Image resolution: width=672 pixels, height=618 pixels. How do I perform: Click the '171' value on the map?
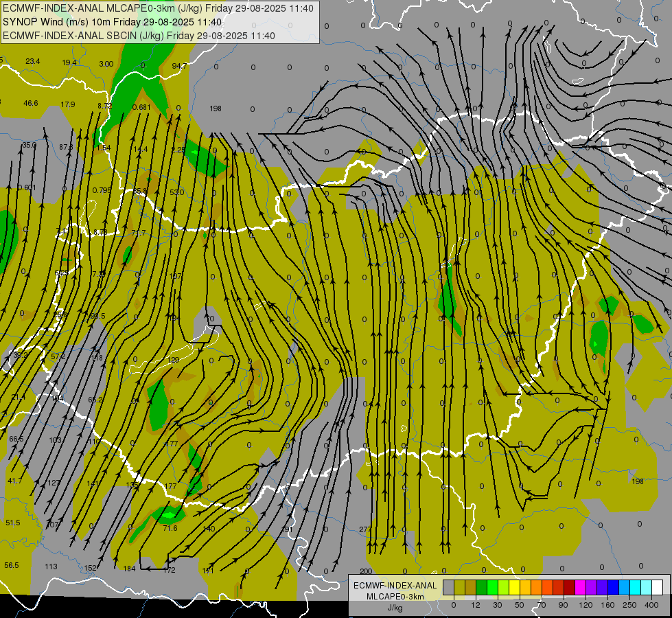(x=207, y=571)
